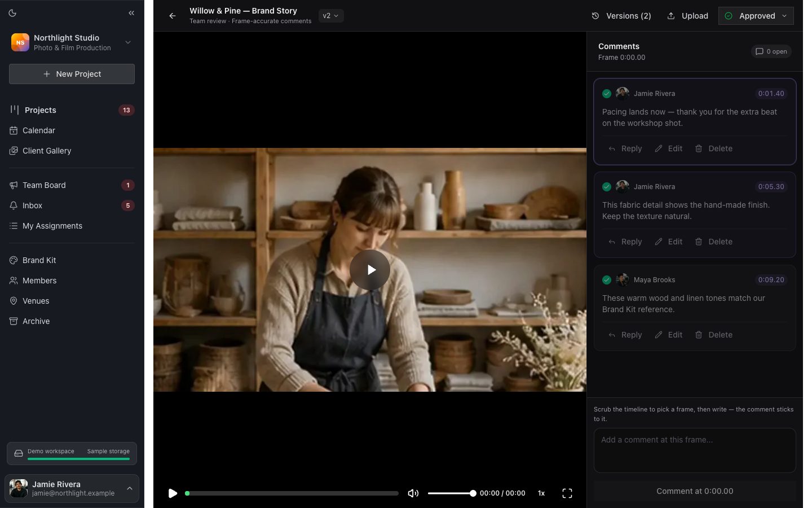
Task: Click the play icon in the player bar
Action: point(173,493)
